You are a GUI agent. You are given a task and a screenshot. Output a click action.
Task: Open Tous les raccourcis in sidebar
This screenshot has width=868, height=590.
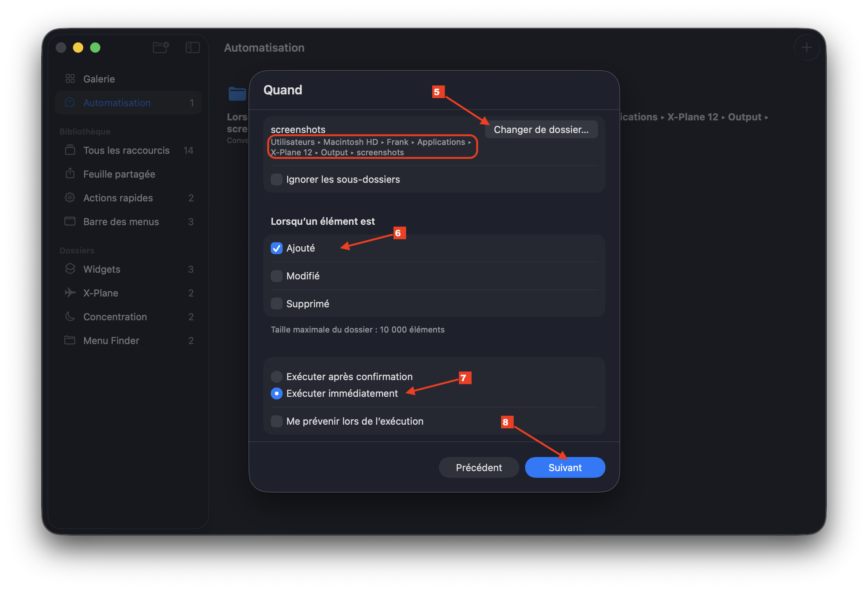[126, 150]
